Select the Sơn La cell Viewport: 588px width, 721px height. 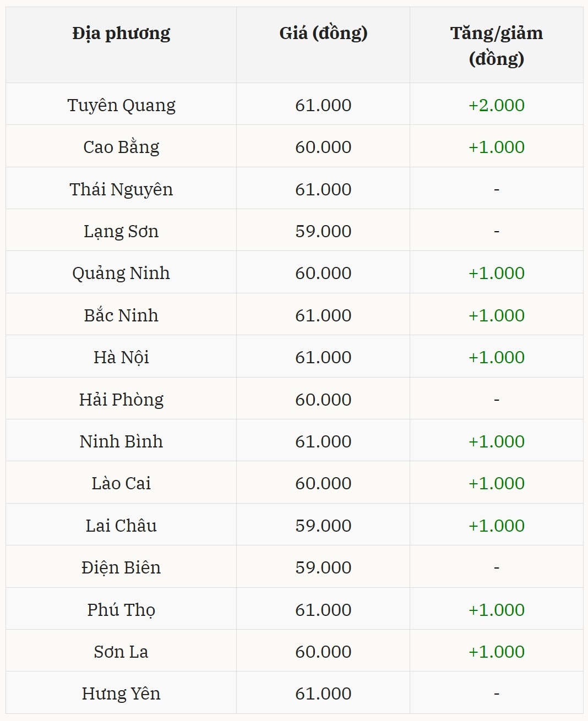click(x=121, y=652)
